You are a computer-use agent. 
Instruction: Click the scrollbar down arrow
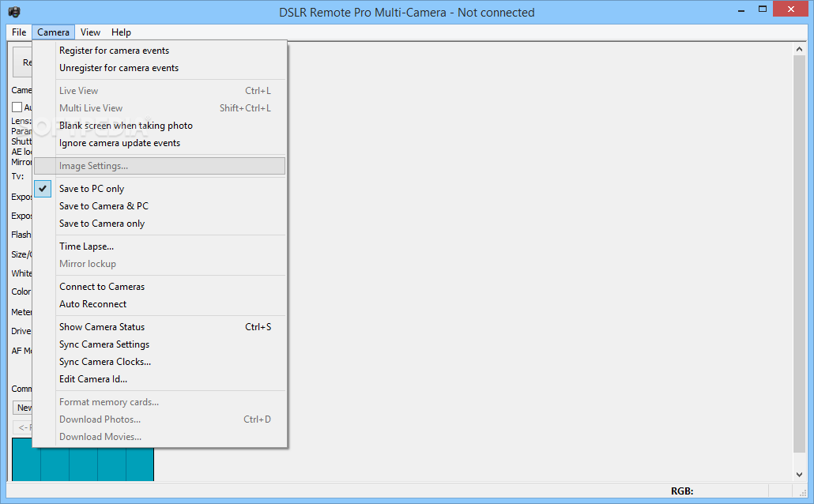(x=800, y=475)
